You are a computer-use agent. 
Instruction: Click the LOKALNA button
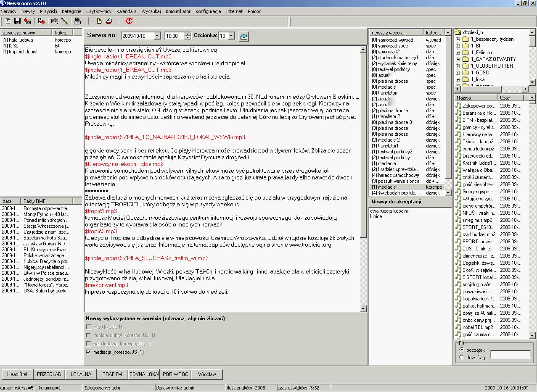[81, 374]
